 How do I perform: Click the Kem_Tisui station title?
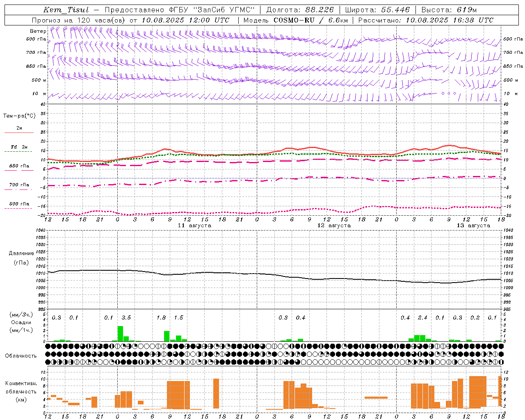click(66, 10)
